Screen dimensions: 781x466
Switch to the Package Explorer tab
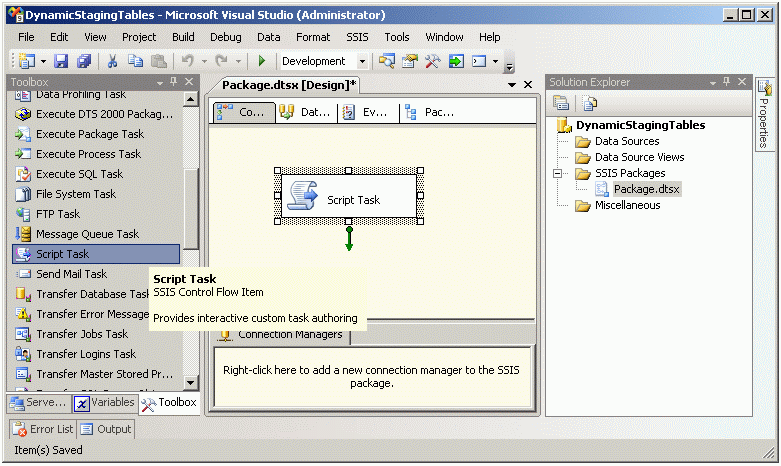tap(430, 113)
